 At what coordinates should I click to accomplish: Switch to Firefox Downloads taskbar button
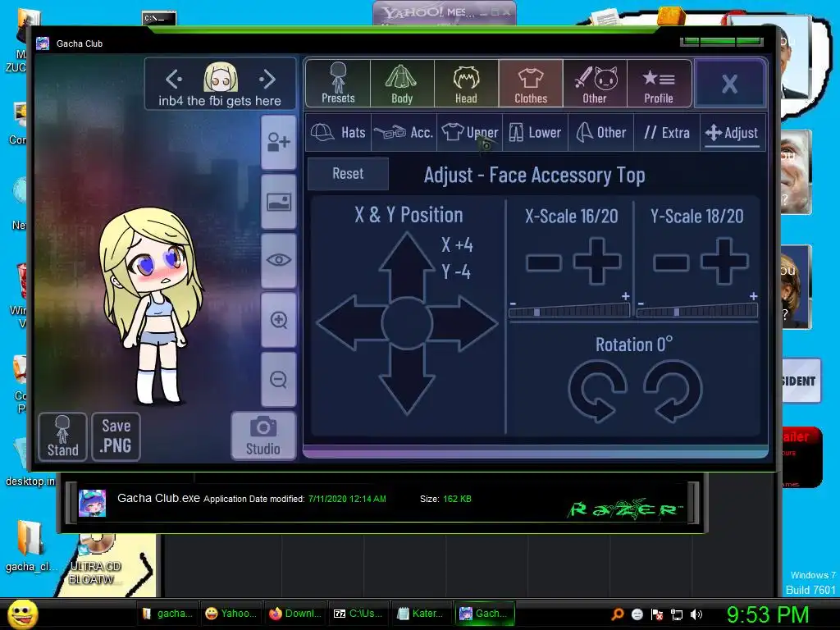pos(295,614)
